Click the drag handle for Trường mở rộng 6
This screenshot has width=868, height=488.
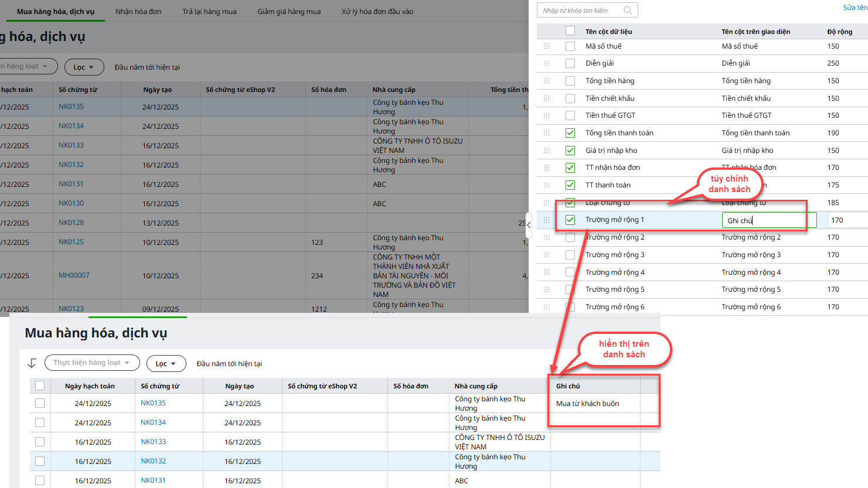pyautogui.click(x=546, y=307)
